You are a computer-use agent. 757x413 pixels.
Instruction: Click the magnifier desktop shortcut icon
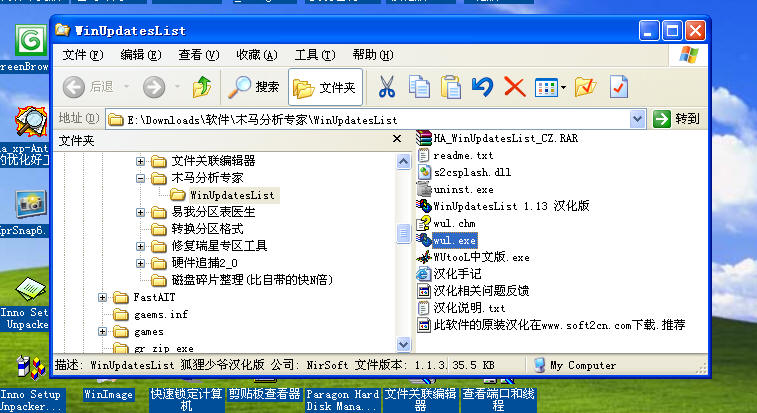[30, 122]
